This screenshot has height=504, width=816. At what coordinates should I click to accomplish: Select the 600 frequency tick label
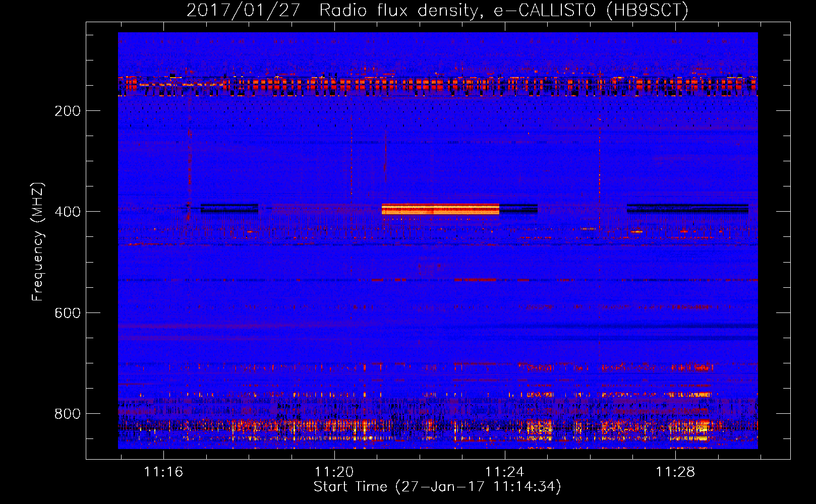point(68,313)
